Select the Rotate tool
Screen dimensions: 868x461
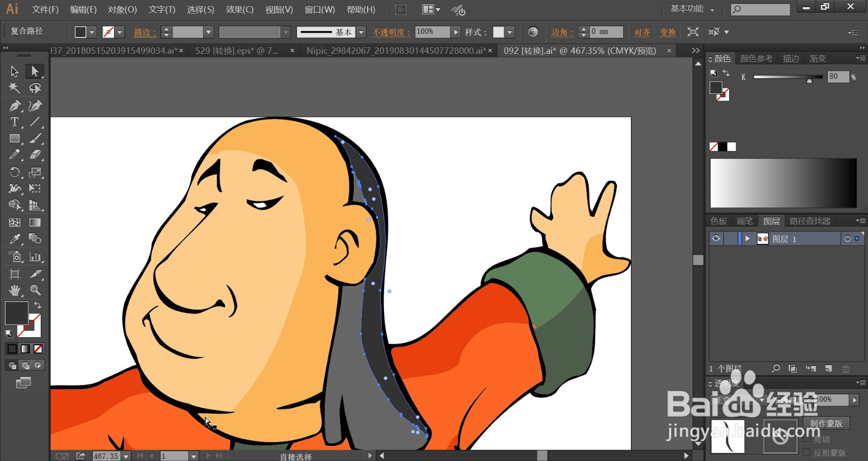point(15,172)
